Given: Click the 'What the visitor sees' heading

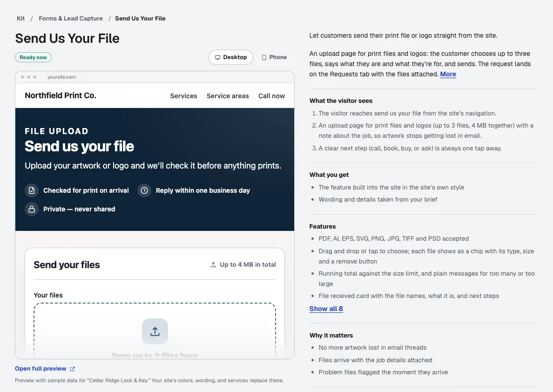Looking at the screenshot, I should pyautogui.click(x=341, y=101).
